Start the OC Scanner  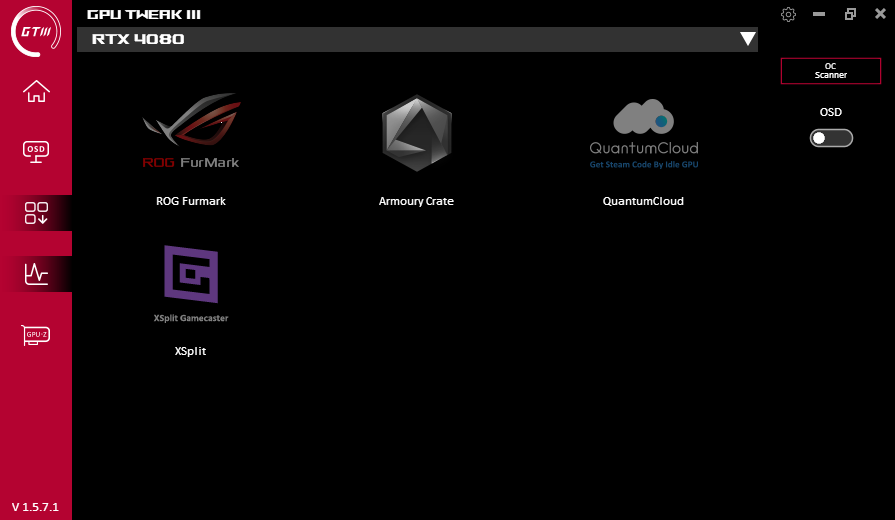click(x=831, y=71)
